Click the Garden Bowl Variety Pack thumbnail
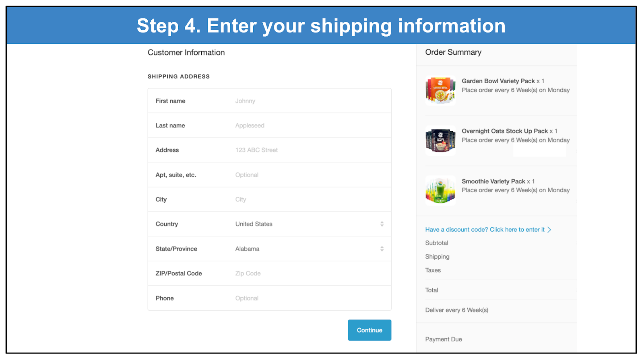The image size is (644, 362). click(440, 90)
